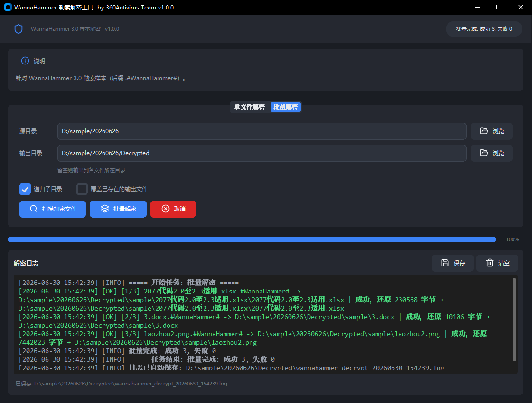Screen dimensions: 532x403
Task: Click the 批量解密 text on blue action button
Action: pyautogui.click(x=125, y=209)
